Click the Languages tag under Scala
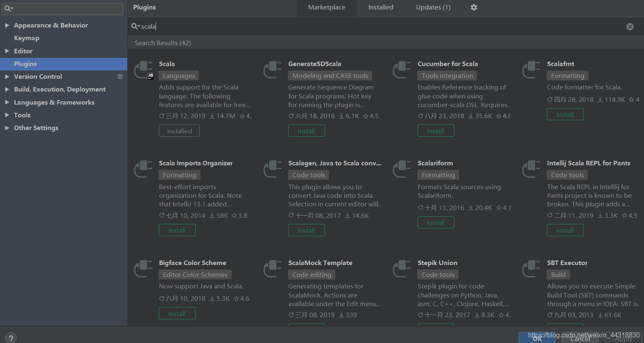Screen dimensions: 644x343 click(179, 76)
